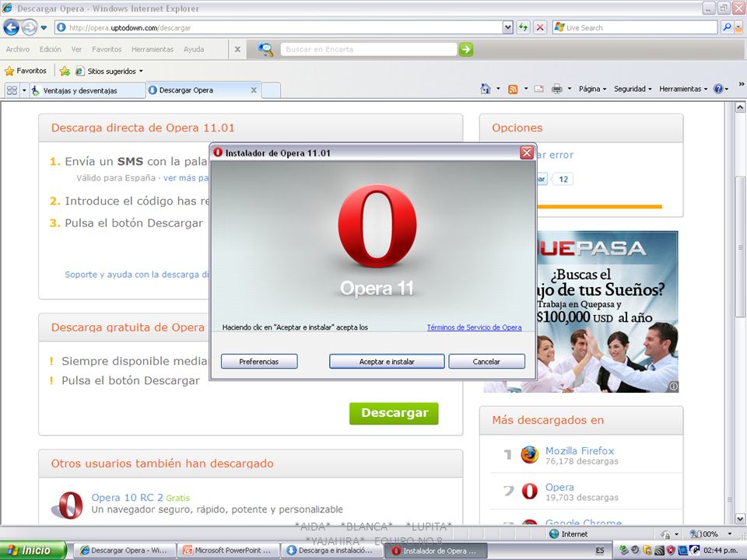The image size is (747, 560).
Task: Click the Read mail icon
Action: coord(538,89)
